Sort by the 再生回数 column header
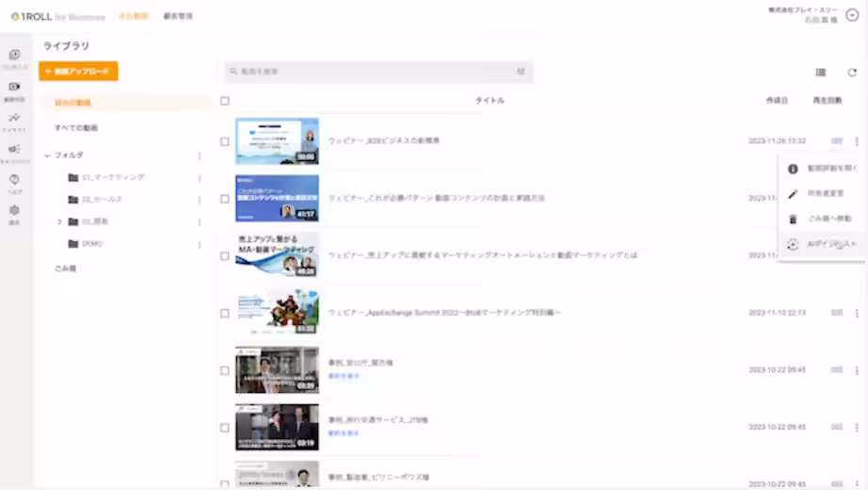This screenshot has height=490, width=868. pyautogui.click(x=827, y=100)
